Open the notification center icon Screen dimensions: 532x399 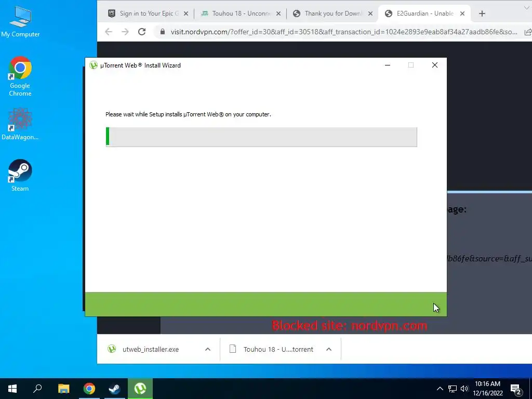tap(516, 389)
